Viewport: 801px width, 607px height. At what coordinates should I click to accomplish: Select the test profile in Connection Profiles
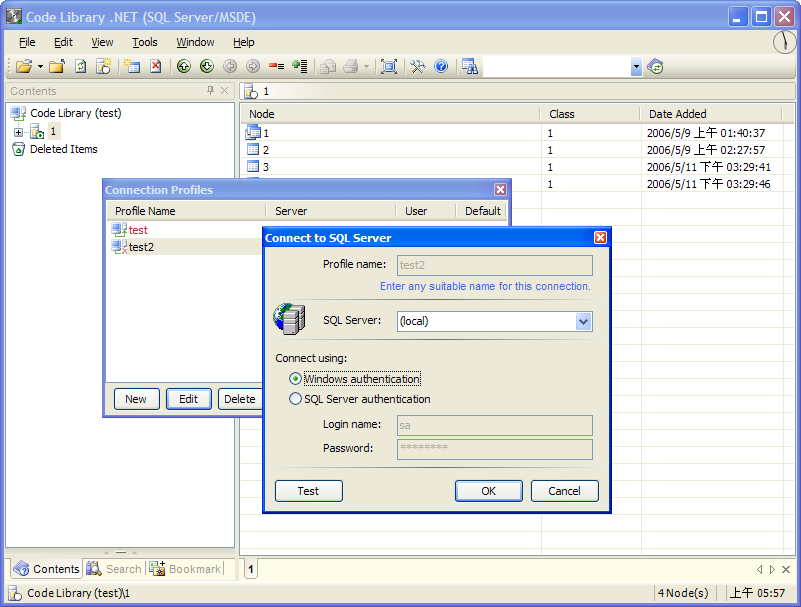(x=138, y=230)
